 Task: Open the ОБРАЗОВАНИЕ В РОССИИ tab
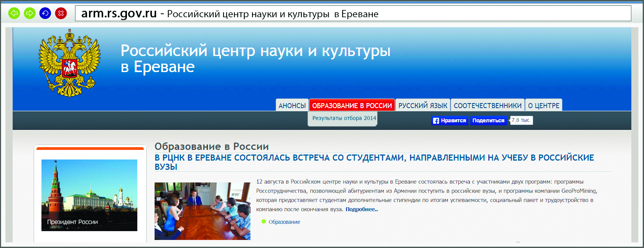352,105
